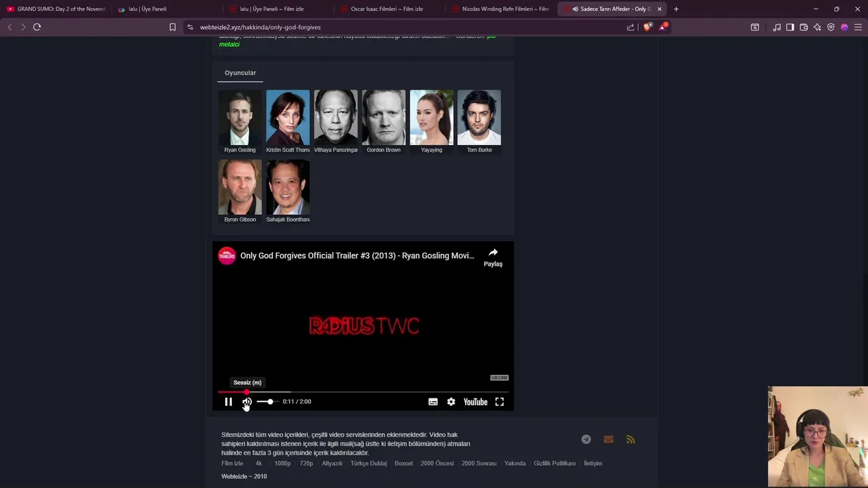Open Byron Gibson's actor photo
The height and width of the screenshot is (488, 868).
tap(240, 187)
